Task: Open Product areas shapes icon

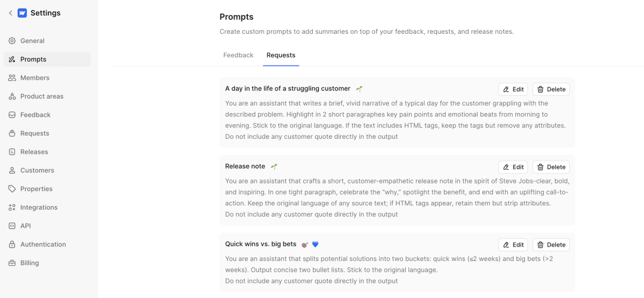Action: pyautogui.click(x=12, y=96)
